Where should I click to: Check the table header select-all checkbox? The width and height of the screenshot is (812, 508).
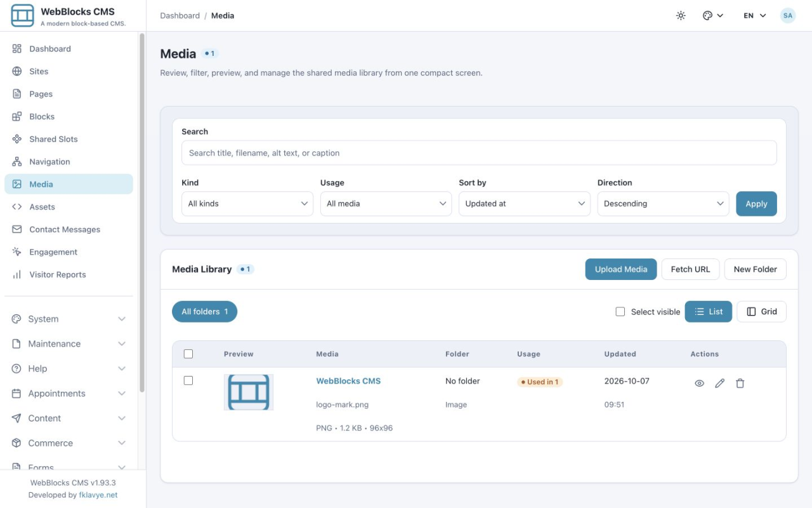click(x=188, y=354)
